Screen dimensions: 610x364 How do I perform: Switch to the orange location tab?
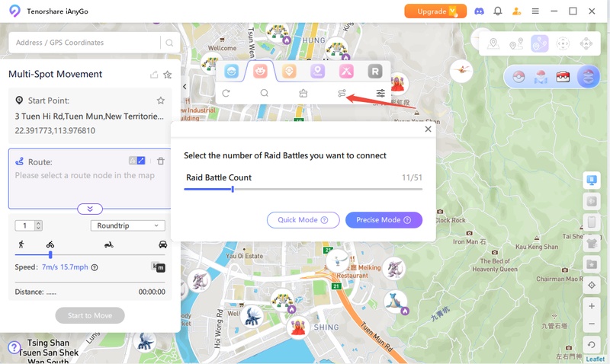289,72
